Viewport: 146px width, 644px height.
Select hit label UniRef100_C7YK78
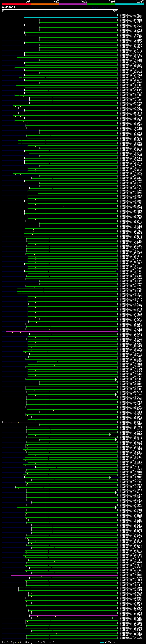pyautogui.click(x=131, y=50)
